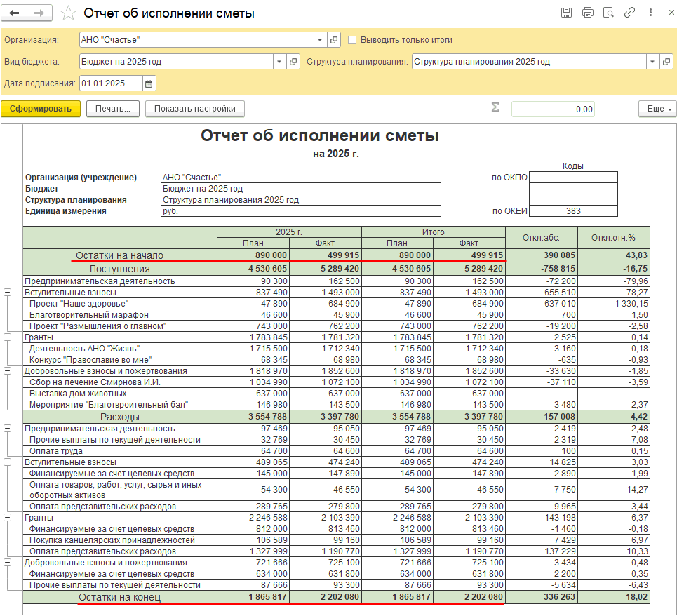Screen dimensions: 684x616
Task: Add report to favorites star
Action: point(68,13)
